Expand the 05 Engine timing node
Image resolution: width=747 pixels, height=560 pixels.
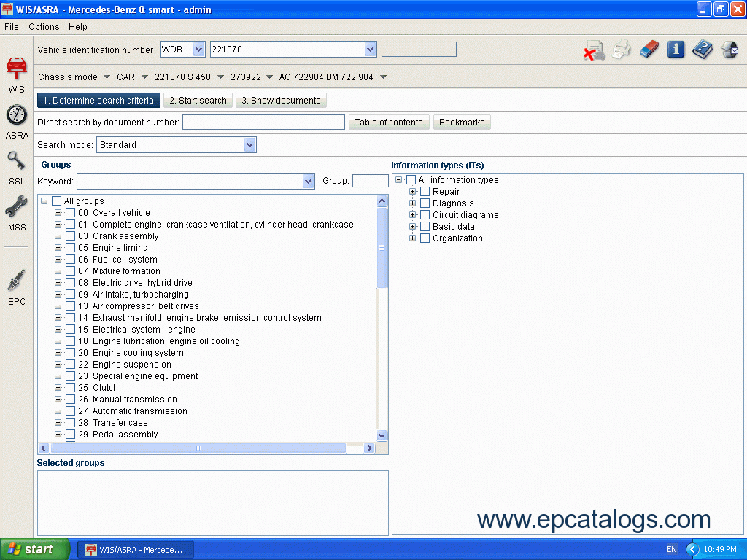tap(58, 248)
